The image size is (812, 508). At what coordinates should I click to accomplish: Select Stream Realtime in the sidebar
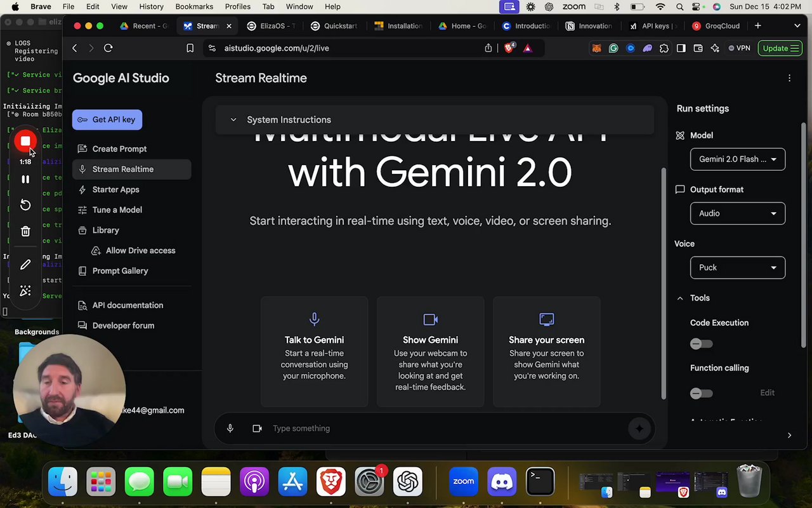pos(131,169)
